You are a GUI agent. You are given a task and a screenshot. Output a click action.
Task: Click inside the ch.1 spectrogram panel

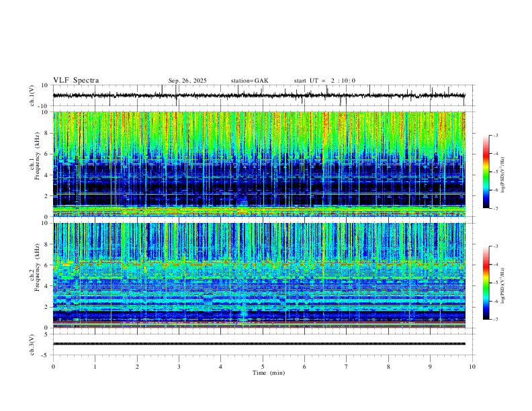[x=259, y=164]
